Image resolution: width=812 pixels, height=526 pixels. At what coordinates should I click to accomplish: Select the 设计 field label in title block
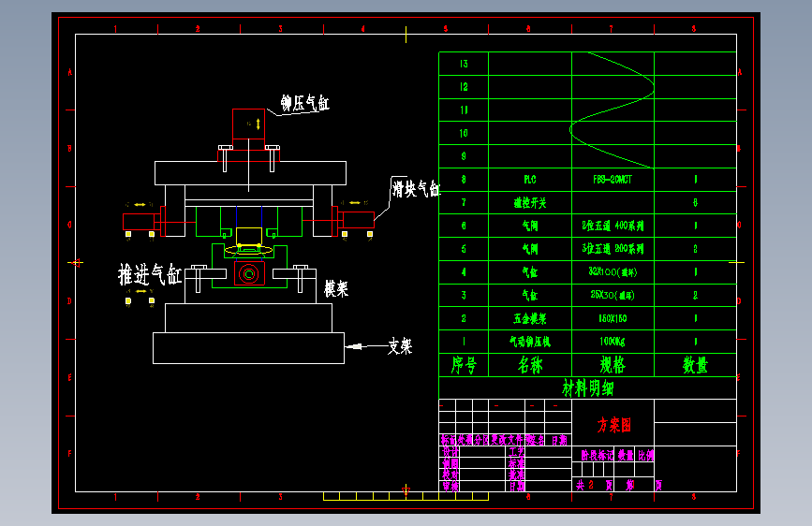click(450, 451)
